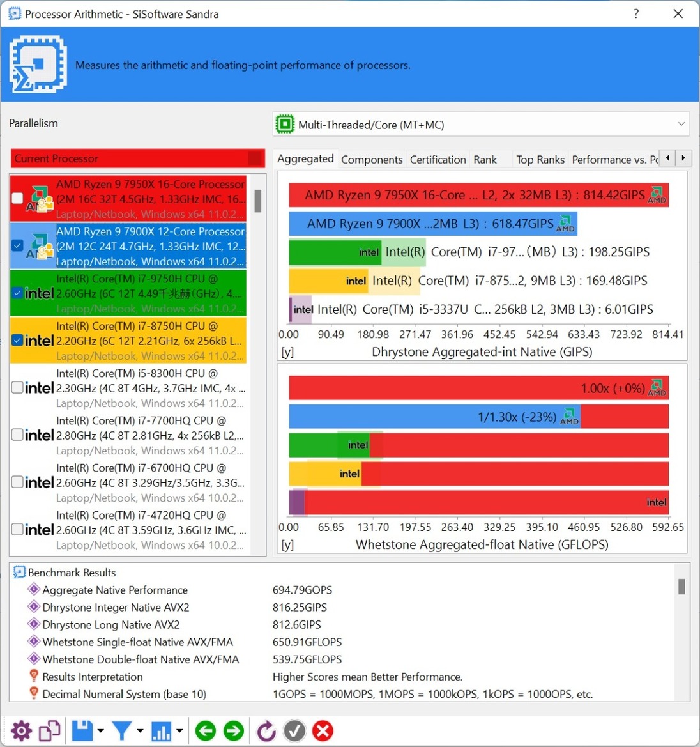
Task: Select the Aggregated tab
Action: pyautogui.click(x=306, y=158)
